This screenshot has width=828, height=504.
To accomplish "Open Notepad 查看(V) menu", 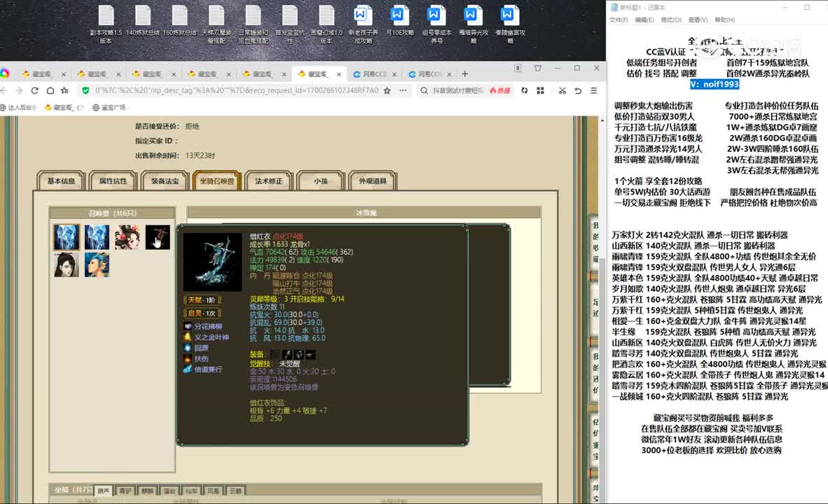I will [698, 20].
